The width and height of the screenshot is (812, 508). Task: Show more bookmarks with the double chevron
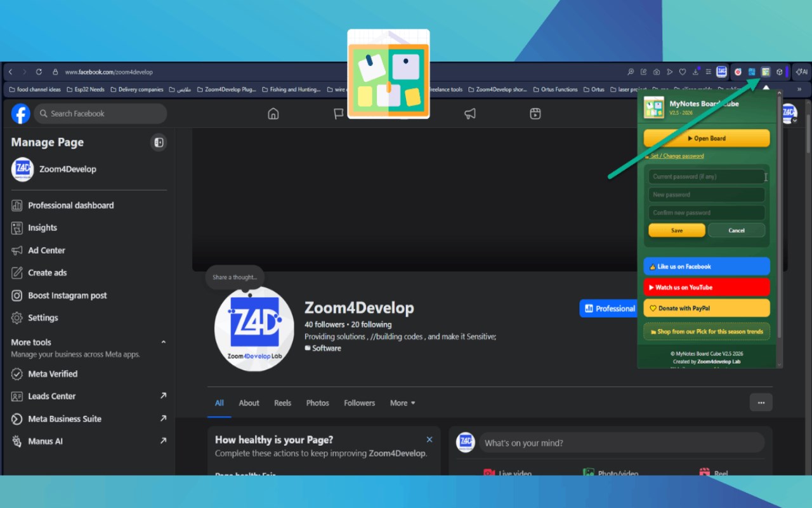799,90
